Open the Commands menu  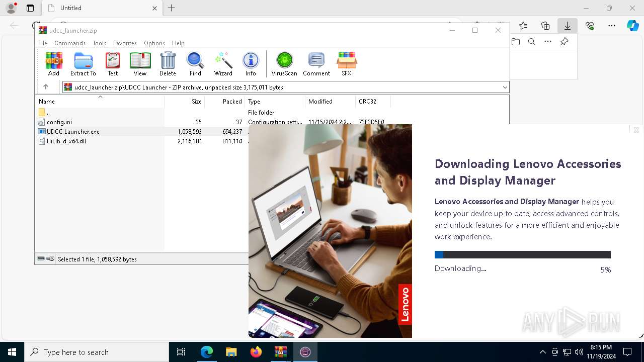70,43
